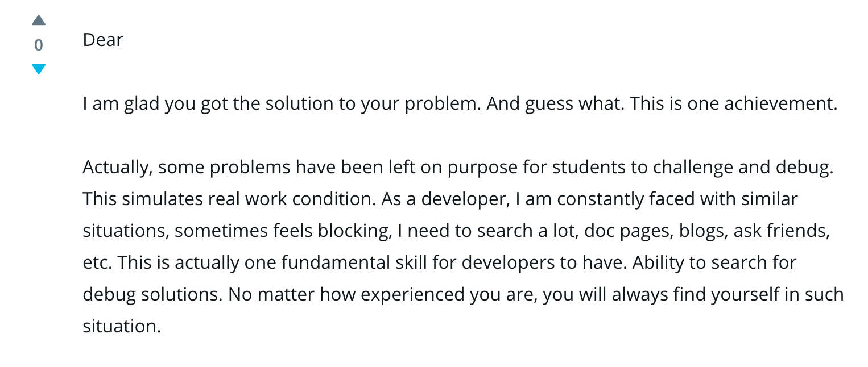Upvote the answer using the gray up arrow

pos(39,21)
